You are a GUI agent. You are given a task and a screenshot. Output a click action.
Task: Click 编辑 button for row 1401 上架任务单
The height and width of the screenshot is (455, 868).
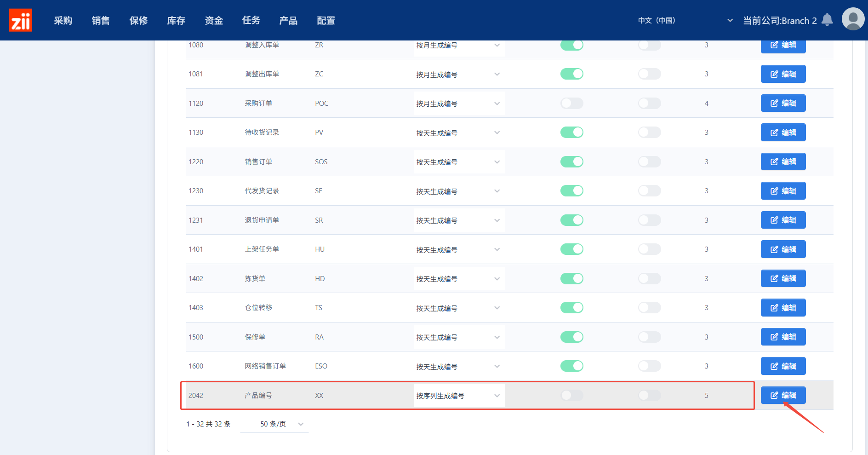(783, 249)
